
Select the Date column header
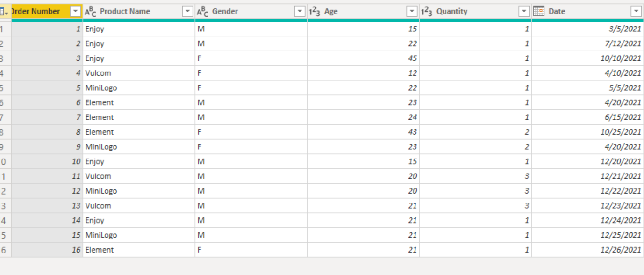[587, 12]
